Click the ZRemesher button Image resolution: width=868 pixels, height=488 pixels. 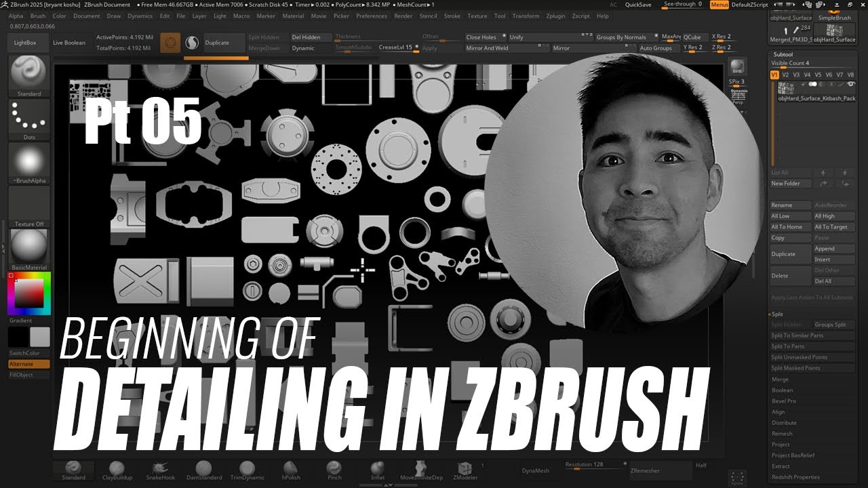[659, 470]
